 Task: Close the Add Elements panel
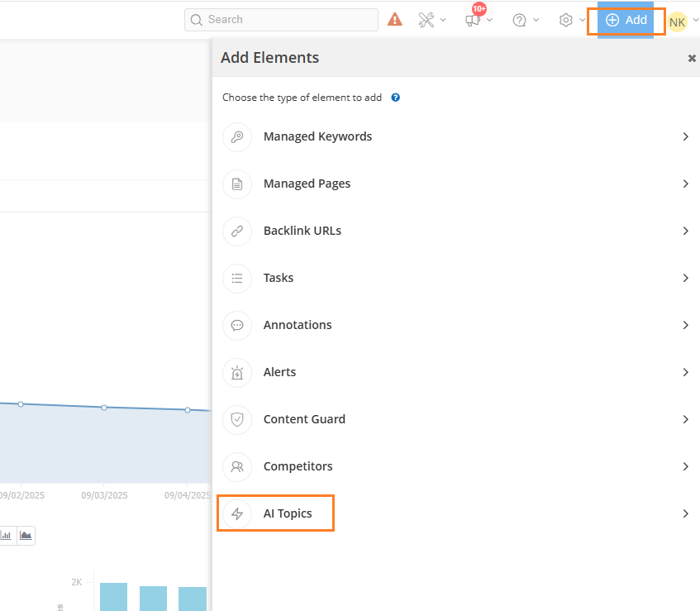coord(692,58)
